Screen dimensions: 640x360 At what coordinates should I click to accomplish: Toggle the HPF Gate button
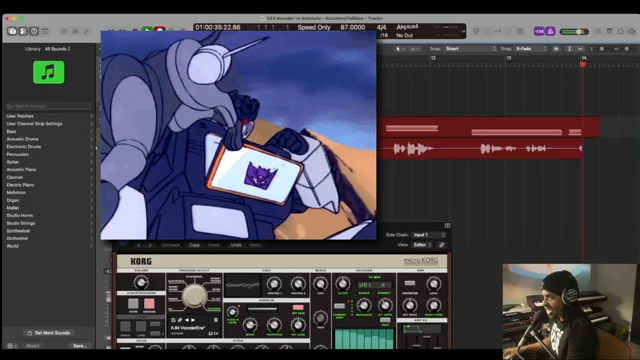point(298,307)
